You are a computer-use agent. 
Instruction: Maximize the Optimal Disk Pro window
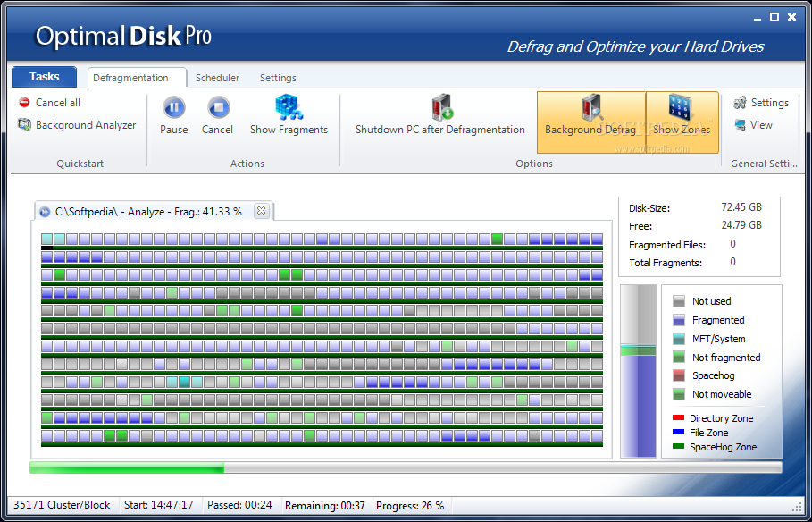774,17
